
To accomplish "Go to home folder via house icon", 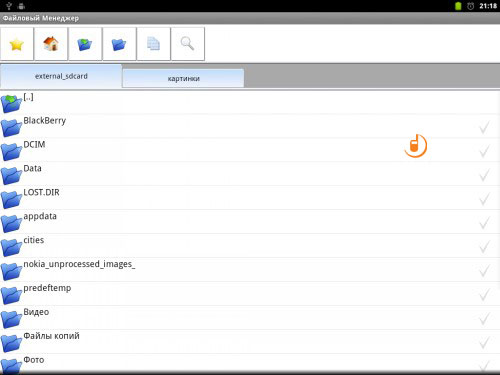I will [51, 44].
